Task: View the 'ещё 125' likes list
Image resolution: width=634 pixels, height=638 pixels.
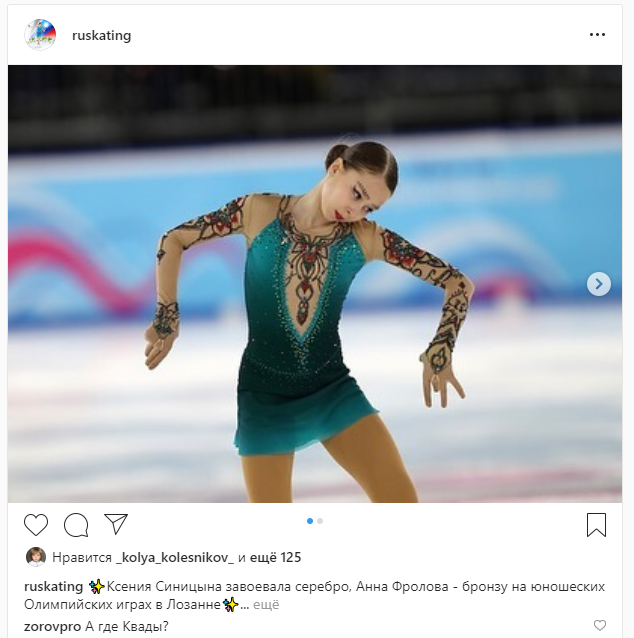Action: 275,557
